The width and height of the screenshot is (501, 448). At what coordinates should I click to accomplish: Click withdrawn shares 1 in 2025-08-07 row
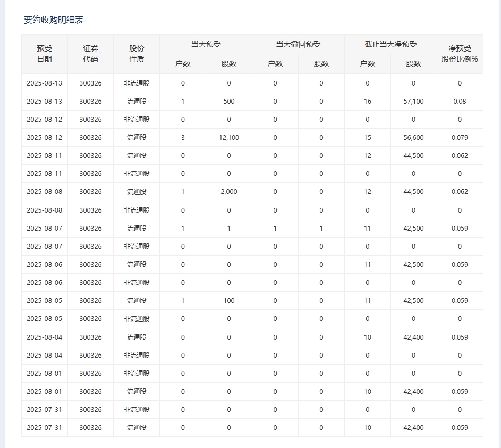(x=321, y=229)
